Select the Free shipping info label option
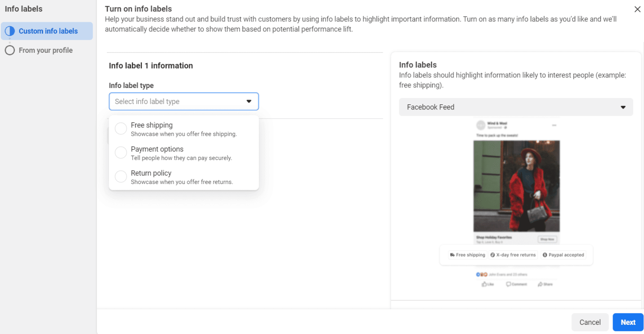The width and height of the screenshot is (644, 334). tap(121, 128)
